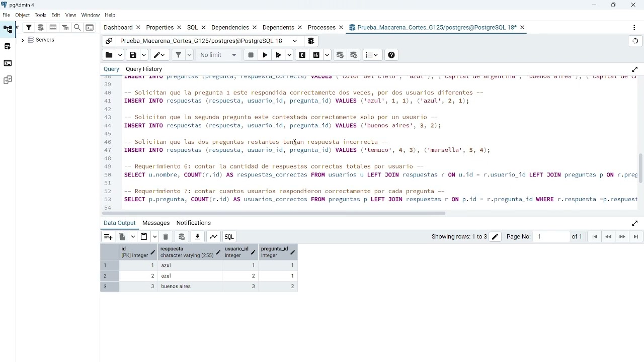This screenshot has height=362, width=644.
Task: Click the Delete trash icon in results toolbar
Action: coord(166,237)
